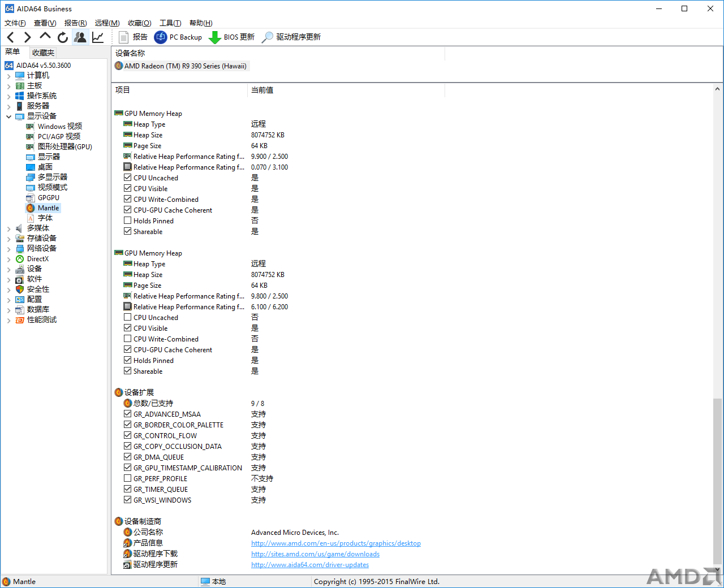This screenshot has width=724, height=588.
Task: Expand the 多媒体 tree node
Action: click(x=8, y=228)
